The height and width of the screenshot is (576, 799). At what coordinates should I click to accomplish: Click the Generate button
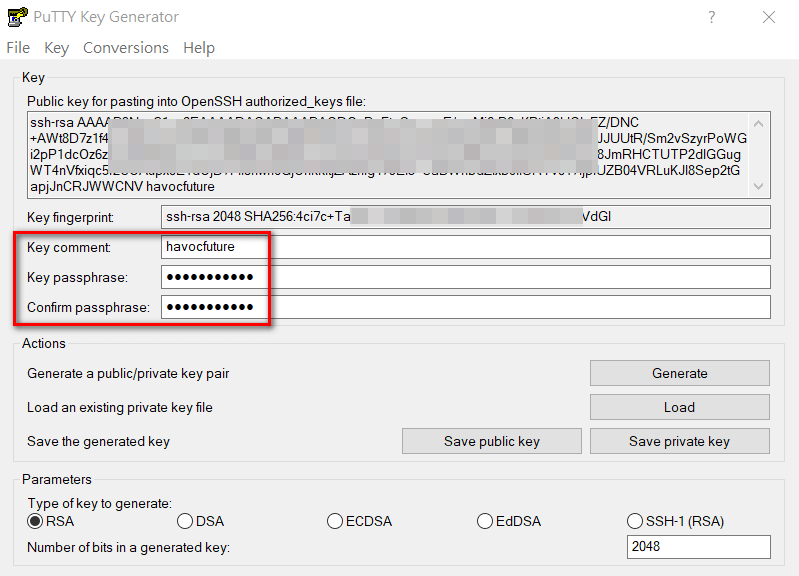tap(679, 373)
